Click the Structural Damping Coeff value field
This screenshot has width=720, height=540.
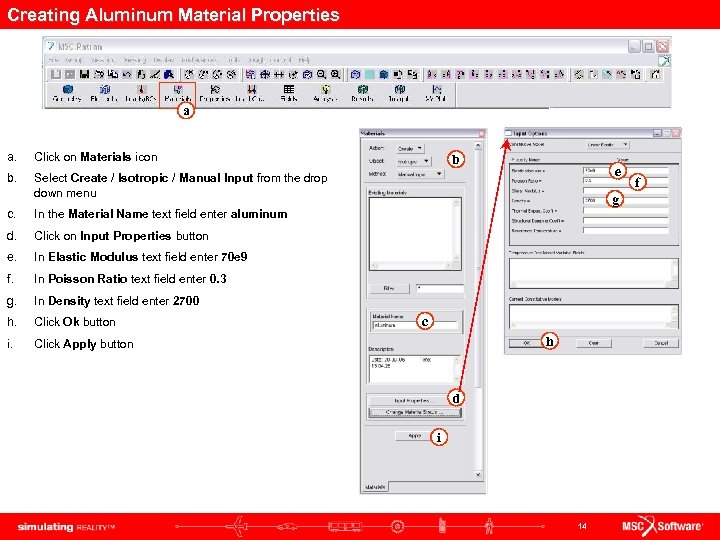point(626,221)
